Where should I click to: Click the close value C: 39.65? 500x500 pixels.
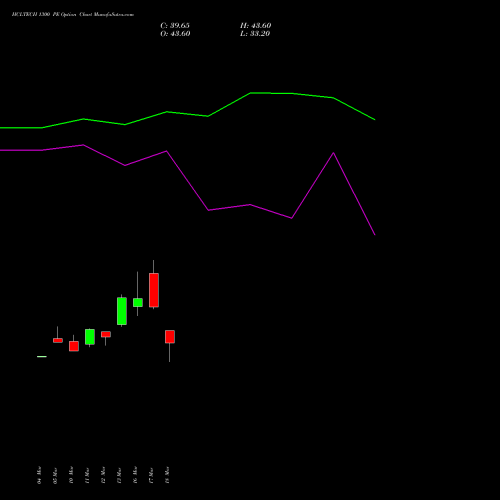(x=175, y=26)
